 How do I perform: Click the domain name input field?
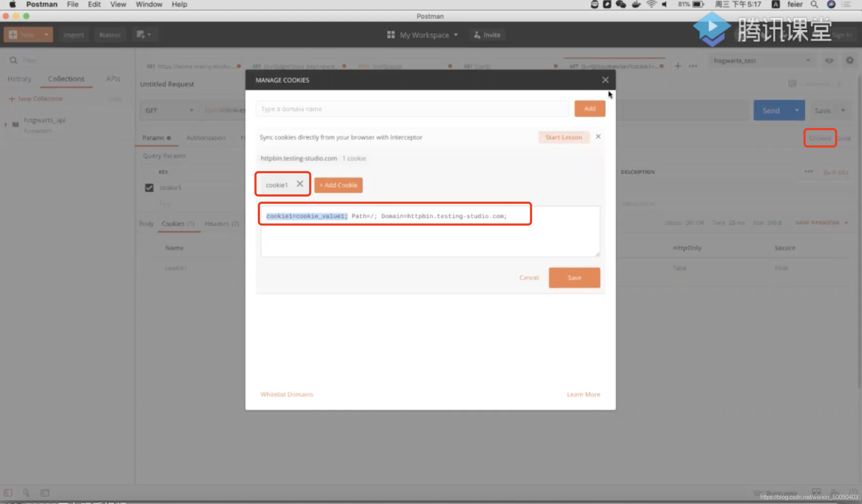pyautogui.click(x=412, y=109)
